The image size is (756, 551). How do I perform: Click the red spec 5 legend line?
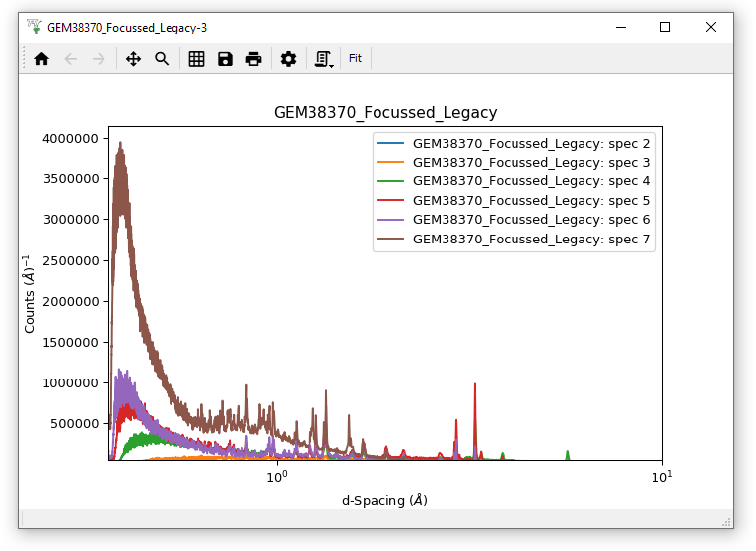pos(391,200)
